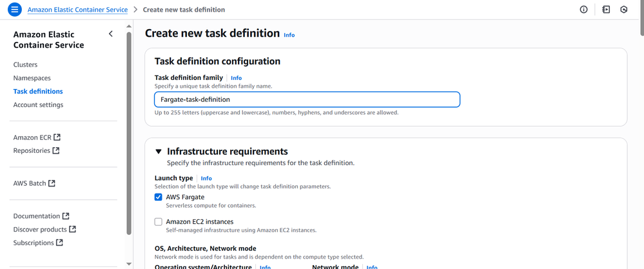Collapse the Infrastructure requirements section

pyautogui.click(x=159, y=152)
